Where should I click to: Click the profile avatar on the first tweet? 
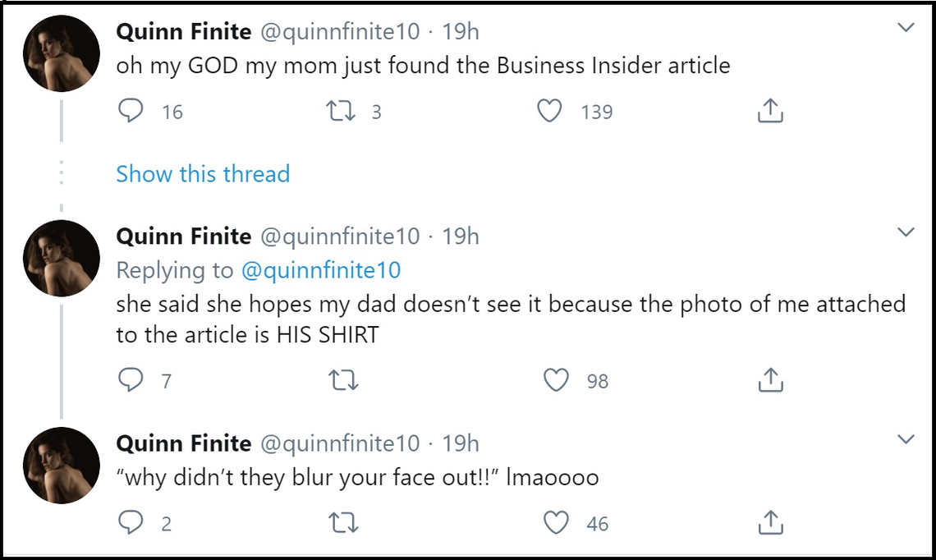click(62, 53)
